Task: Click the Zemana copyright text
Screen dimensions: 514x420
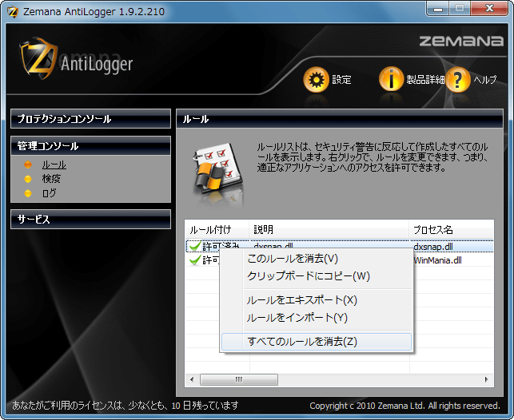Action: point(404,406)
